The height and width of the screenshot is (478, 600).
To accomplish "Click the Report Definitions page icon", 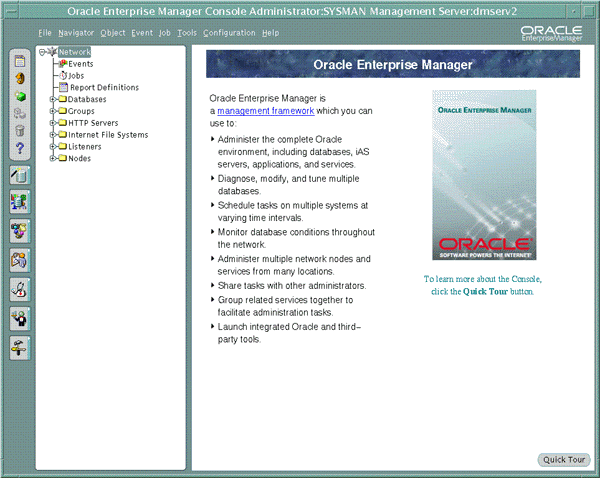I will [64, 87].
